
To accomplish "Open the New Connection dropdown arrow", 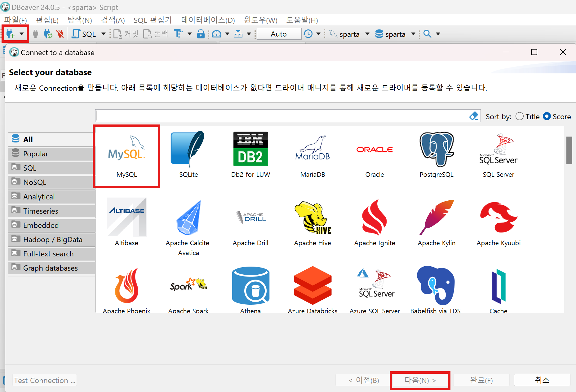I will click(x=22, y=34).
